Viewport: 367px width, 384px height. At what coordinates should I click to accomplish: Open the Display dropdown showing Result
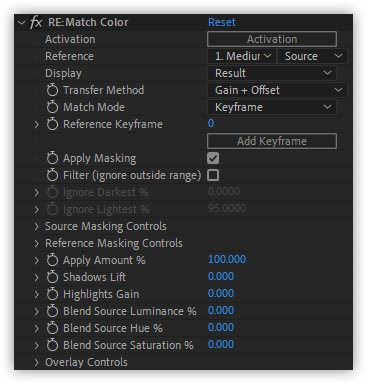click(272, 73)
